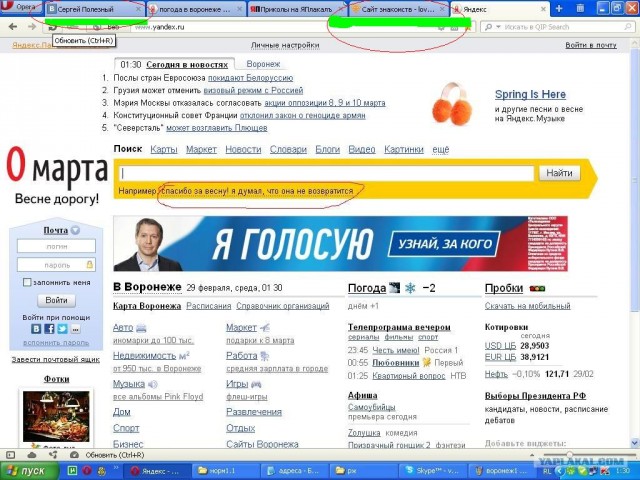
Task: Click the lock icon in the password field
Action: point(89,264)
